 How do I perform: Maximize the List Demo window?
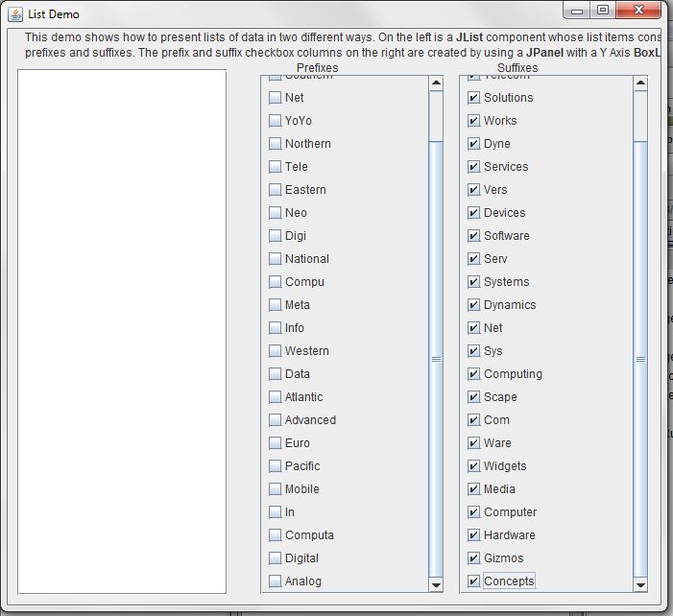tap(603, 12)
